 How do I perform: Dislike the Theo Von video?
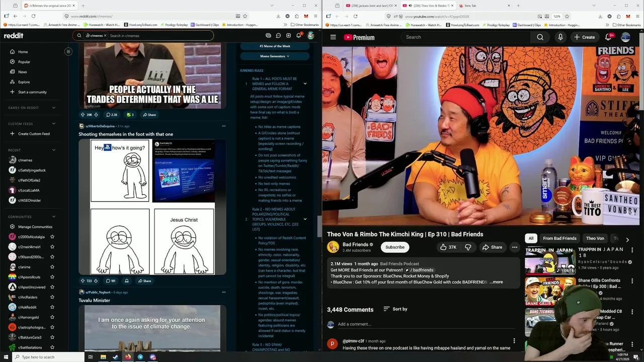point(468,247)
